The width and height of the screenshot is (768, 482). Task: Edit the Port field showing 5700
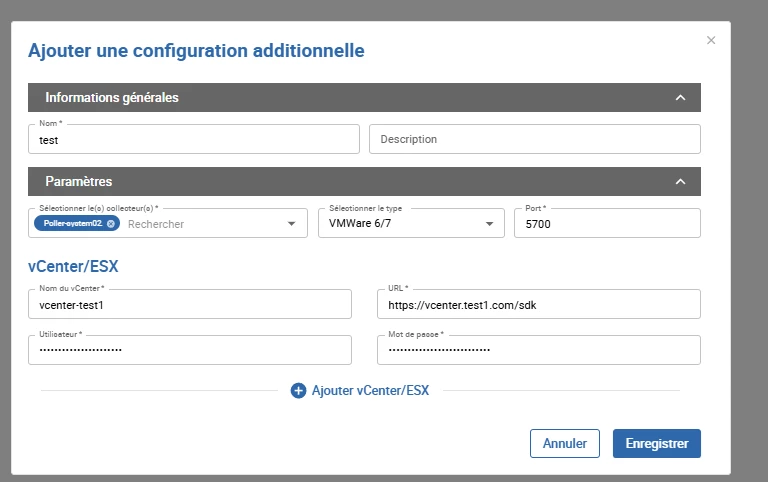(606, 224)
